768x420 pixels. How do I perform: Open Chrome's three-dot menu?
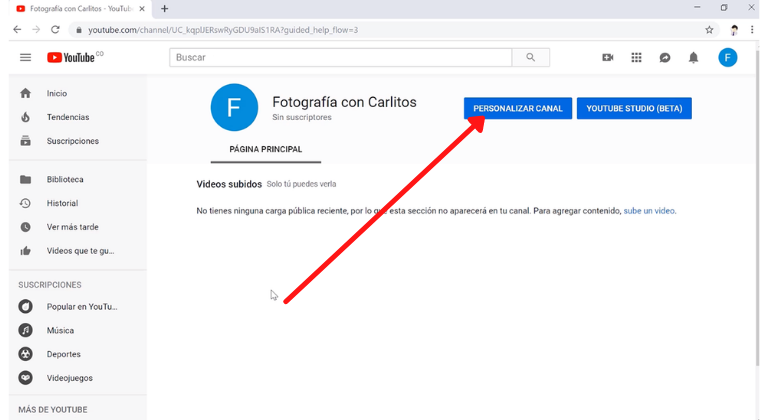752,30
